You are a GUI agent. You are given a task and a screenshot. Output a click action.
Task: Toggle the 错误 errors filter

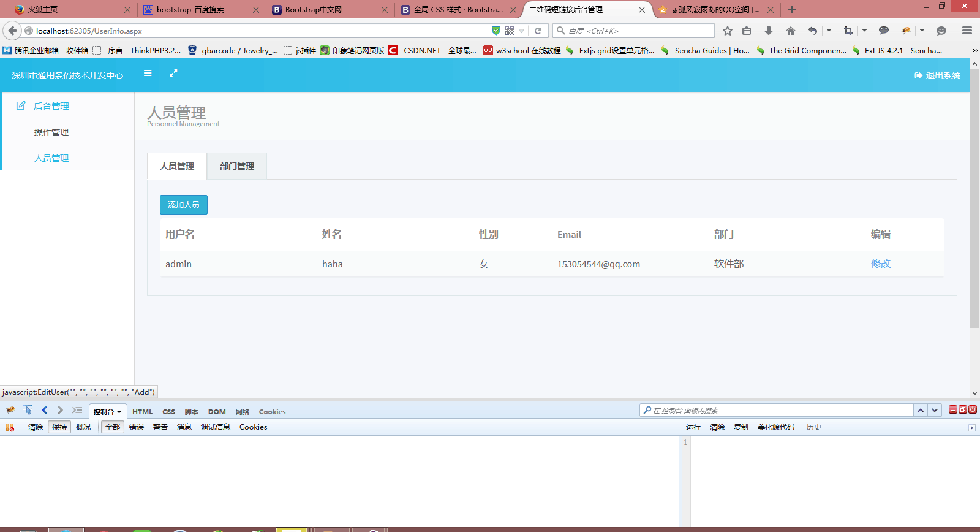[x=137, y=427]
